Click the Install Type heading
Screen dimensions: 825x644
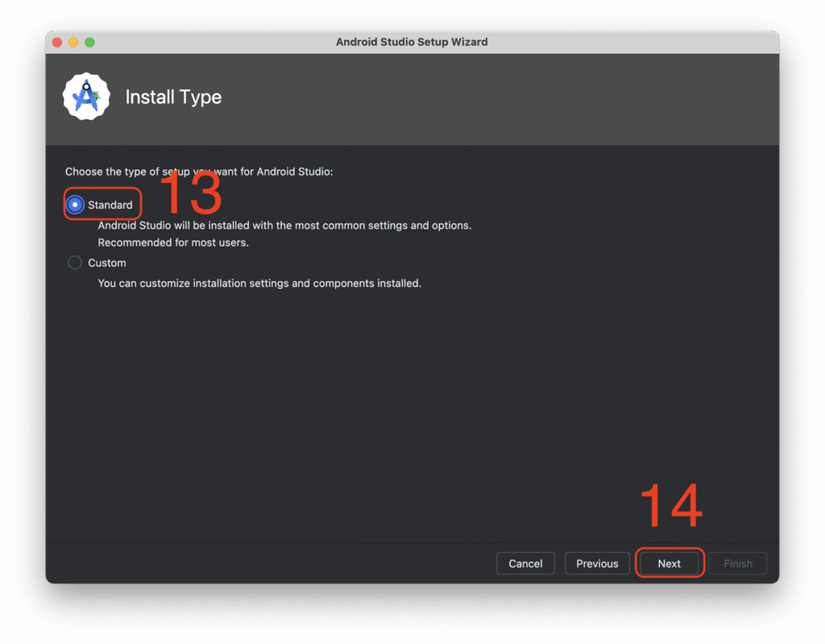coord(173,98)
